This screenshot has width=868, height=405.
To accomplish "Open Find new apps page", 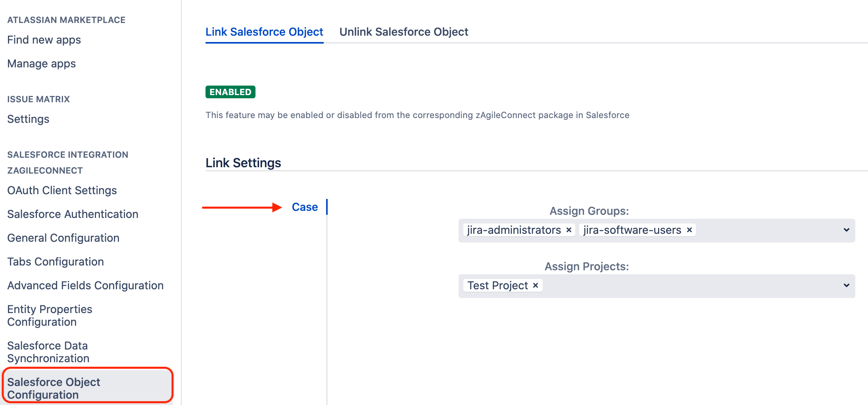I will [44, 40].
